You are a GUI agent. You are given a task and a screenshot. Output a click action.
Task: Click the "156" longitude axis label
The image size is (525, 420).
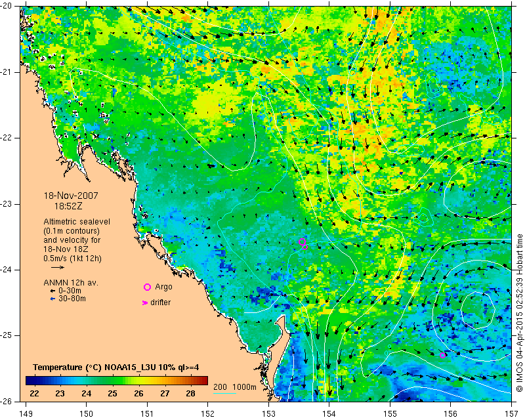pos(451,414)
